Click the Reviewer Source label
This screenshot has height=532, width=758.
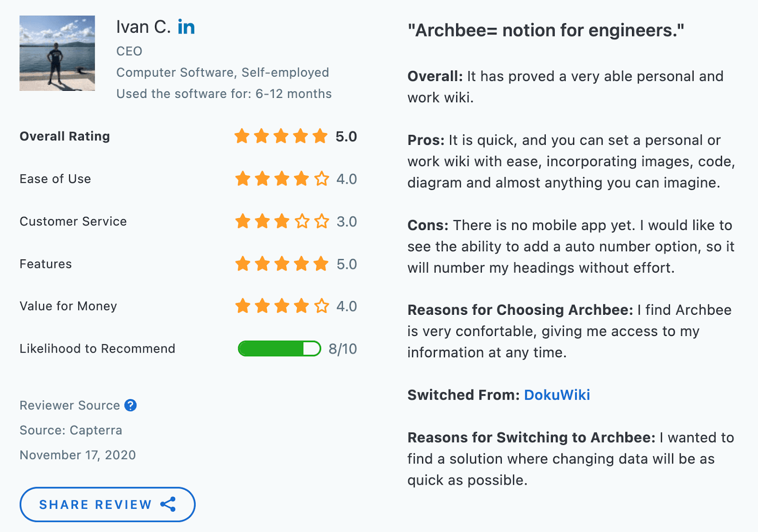70,406
